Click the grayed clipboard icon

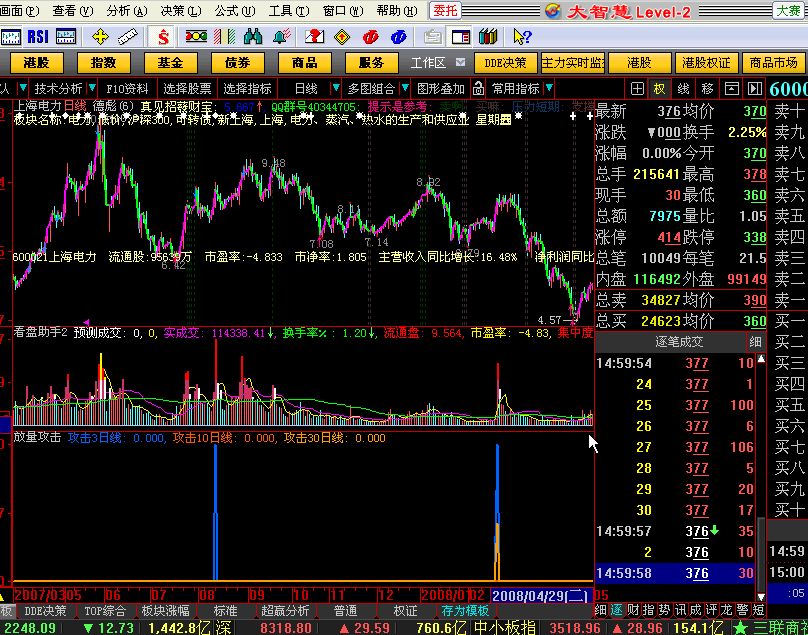pos(432,37)
